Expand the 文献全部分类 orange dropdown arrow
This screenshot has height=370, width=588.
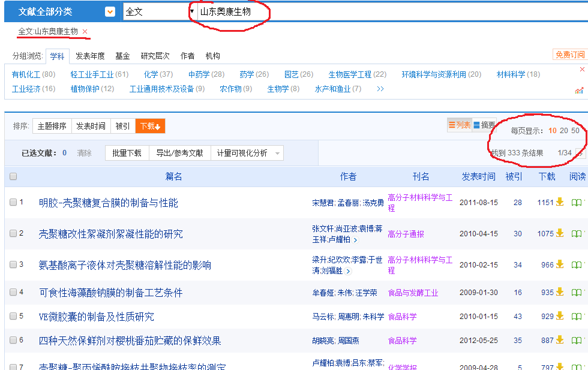pos(110,11)
